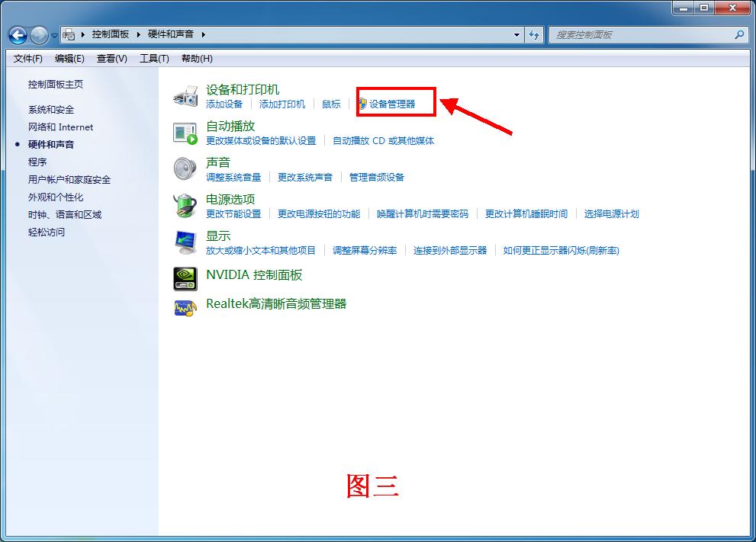Click the 调整屏幕分辨率 link

coord(367,249)
